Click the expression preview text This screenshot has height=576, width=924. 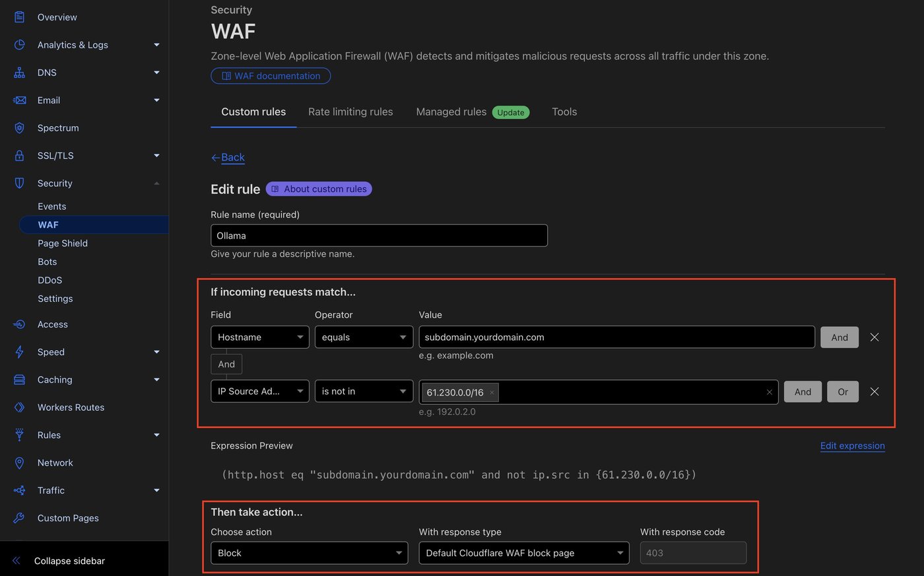(459, 475)
